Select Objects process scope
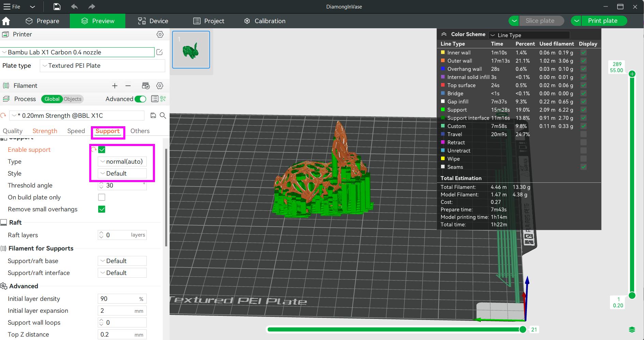The width and height of the screenshot is (644, 340). point(73,99)
